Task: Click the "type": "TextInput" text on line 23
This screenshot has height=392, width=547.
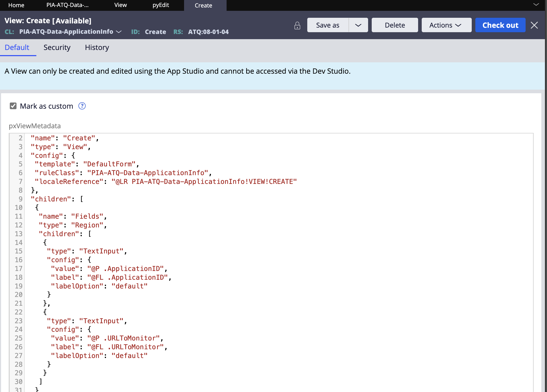Action: pos(87,321)
